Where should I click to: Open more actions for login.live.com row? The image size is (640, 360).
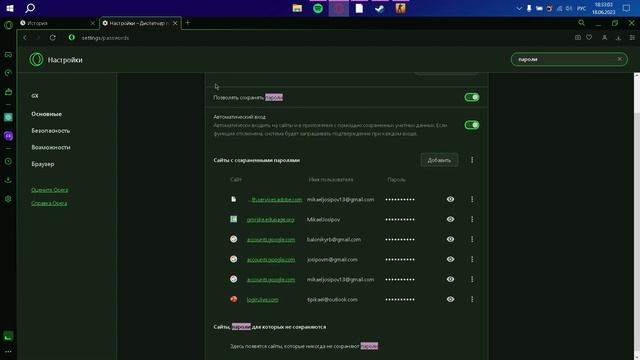click(x=472, y=299)
